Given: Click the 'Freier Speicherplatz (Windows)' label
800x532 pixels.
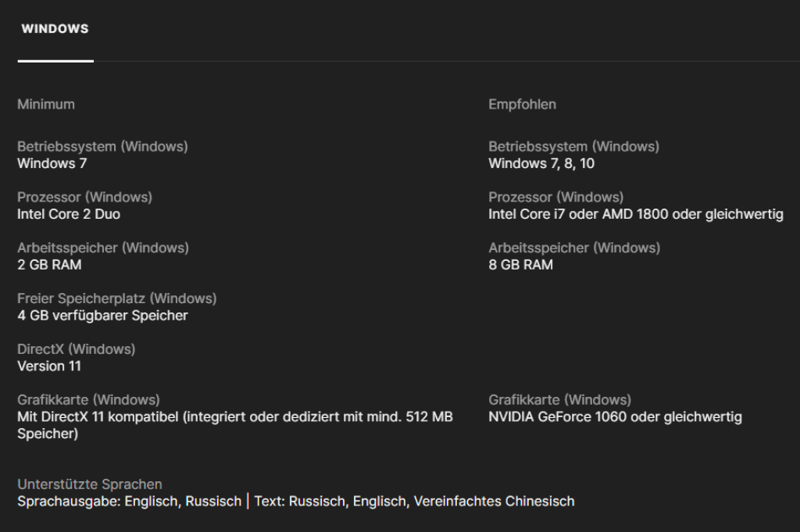Looking at the screenshot, I should 117,298.
